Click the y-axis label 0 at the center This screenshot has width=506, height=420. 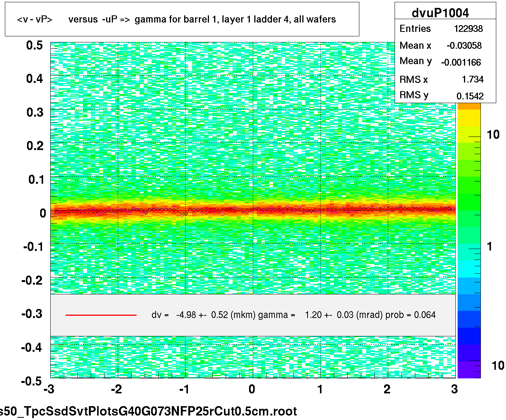[42, 213]
